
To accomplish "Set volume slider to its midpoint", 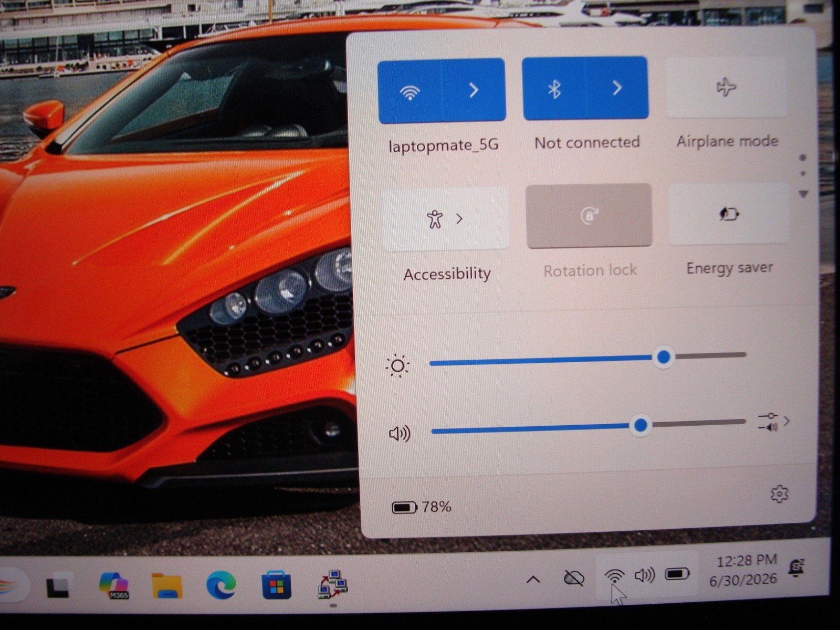I will click(x=589, y=426).
